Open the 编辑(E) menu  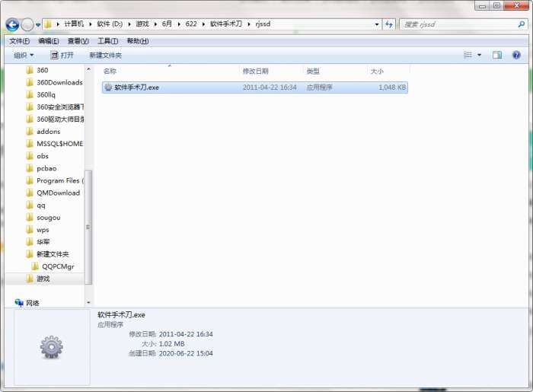[x=49, y=41]
